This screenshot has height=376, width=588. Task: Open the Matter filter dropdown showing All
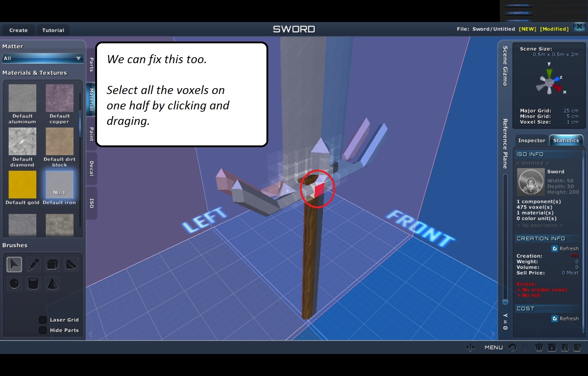point(43,58)
